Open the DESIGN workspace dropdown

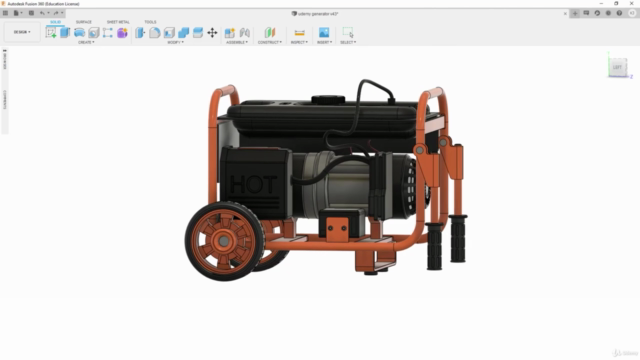22,32
